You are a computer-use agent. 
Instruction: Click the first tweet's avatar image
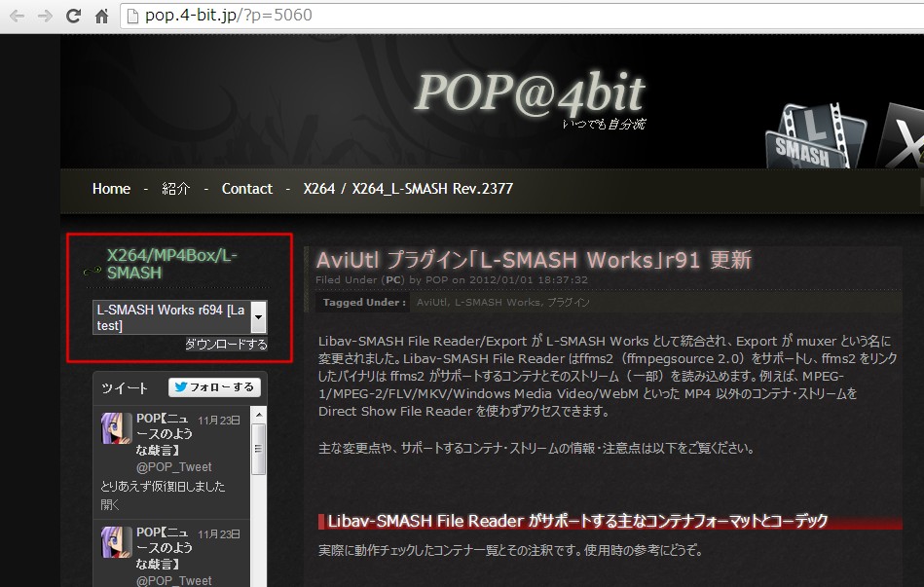117,427
